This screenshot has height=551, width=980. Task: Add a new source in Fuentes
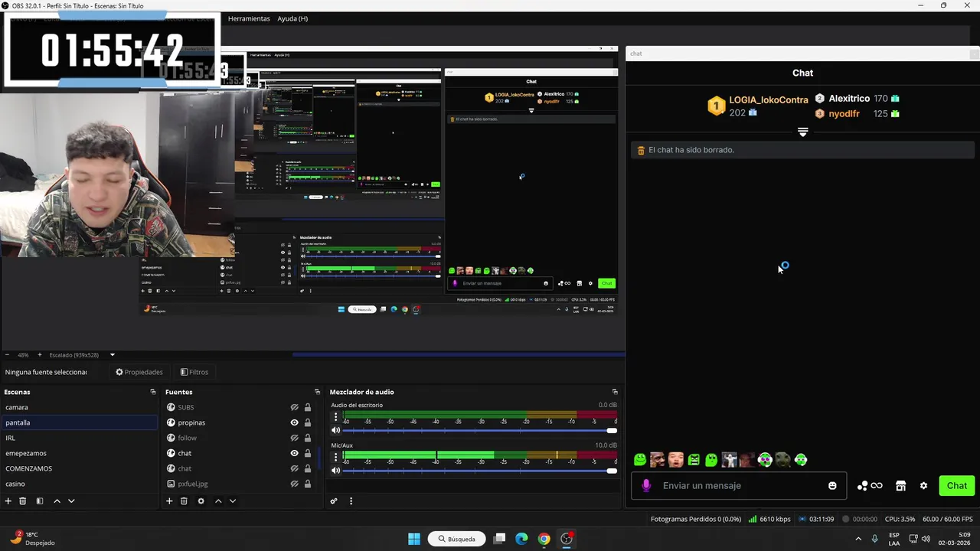169,501
